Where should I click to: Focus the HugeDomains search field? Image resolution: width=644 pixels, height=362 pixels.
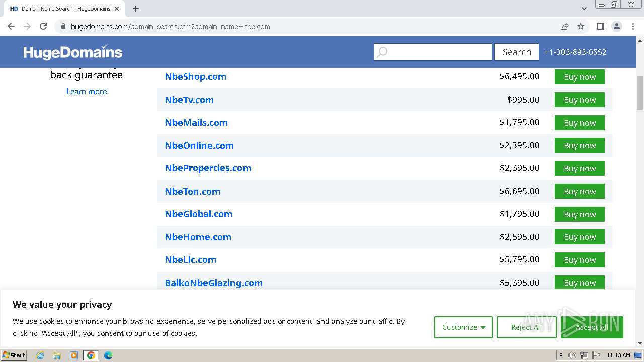click(x=433, y=52)
